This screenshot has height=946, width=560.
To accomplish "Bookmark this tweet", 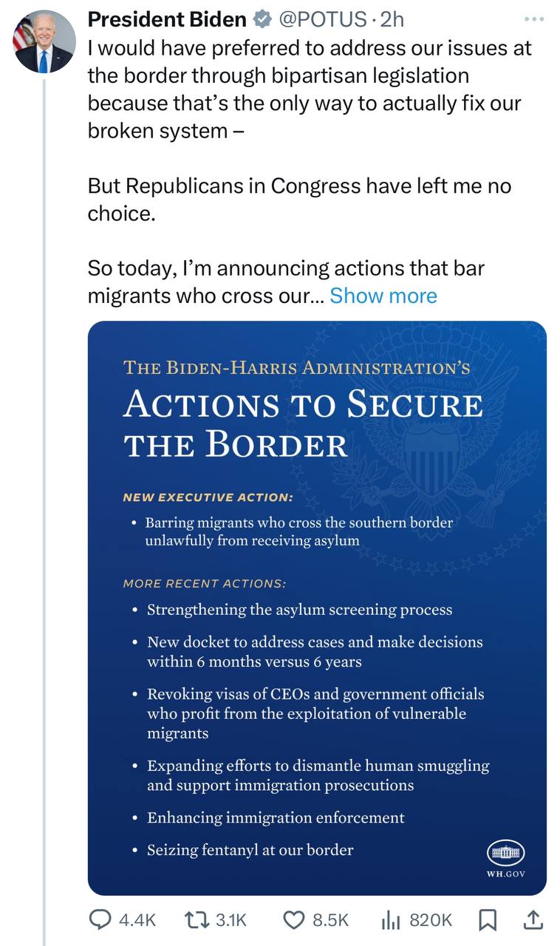I will pyautogui.click(x=487, y=919).
